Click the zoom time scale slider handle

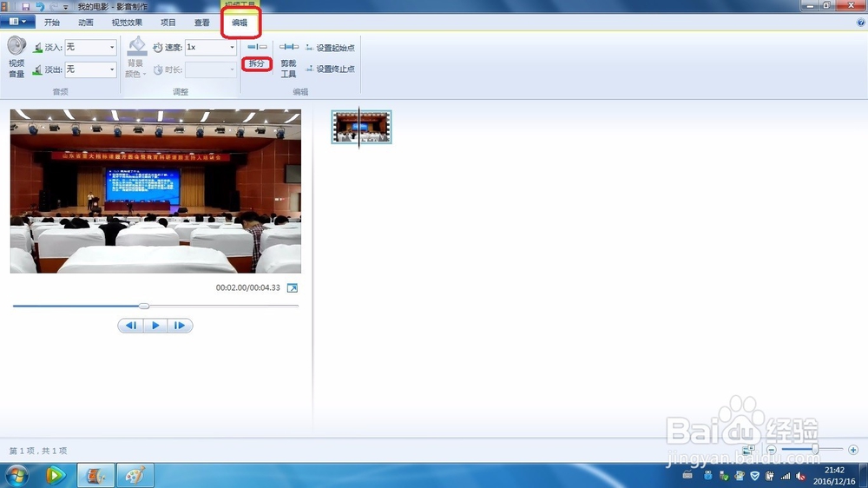click(815, 449)
